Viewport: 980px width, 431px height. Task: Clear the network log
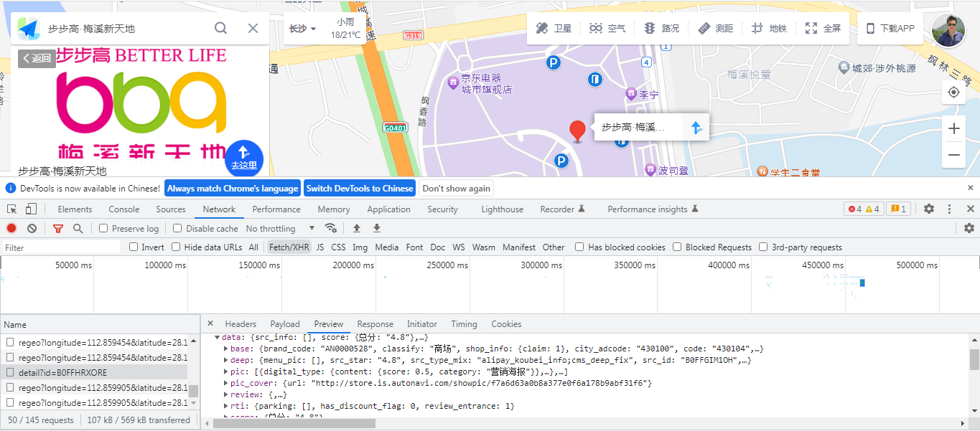click(x=32, y=228)
